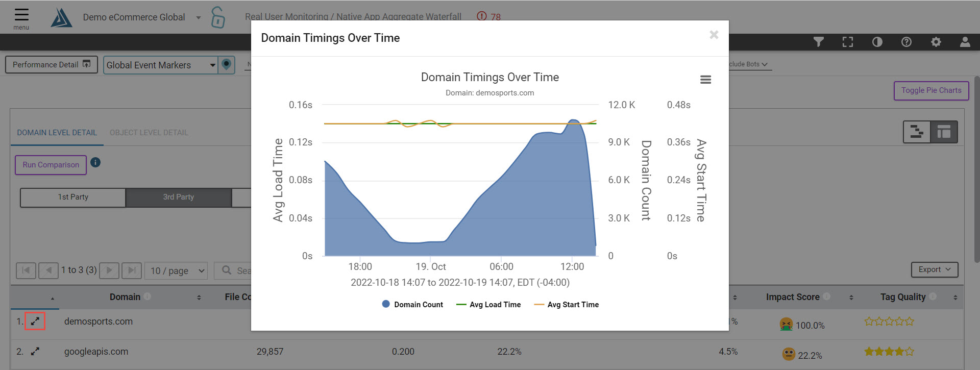Click the Toggle Pie Charts button
Viewport: 980px width, 370px height.
[930, 90]
